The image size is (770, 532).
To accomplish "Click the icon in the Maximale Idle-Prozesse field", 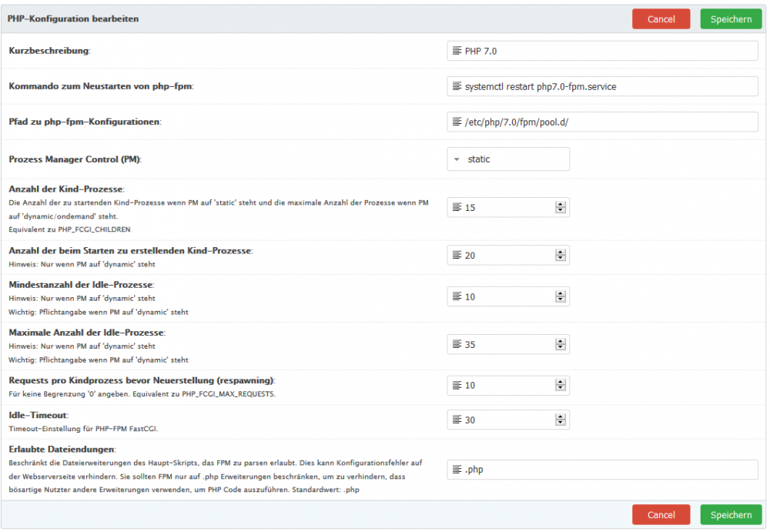I will click(456, 344).
